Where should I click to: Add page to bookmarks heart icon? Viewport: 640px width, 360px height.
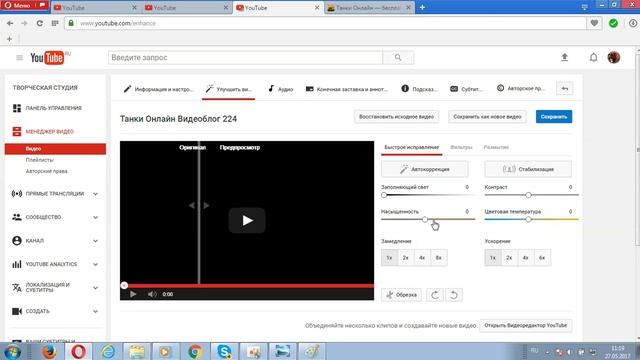[594, 23]
